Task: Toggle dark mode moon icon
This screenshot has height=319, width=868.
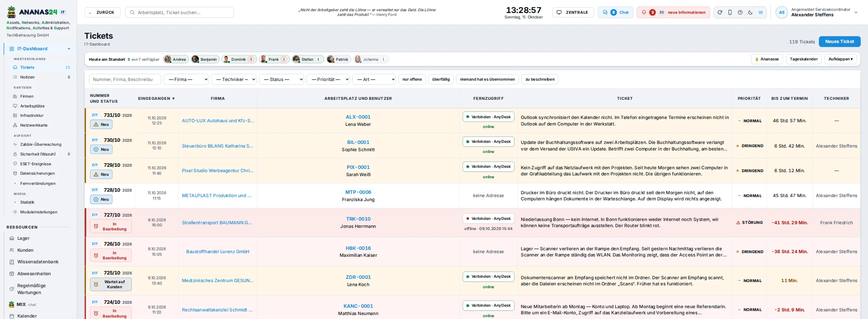Action: pyautogui.click(x=750, y=12)
